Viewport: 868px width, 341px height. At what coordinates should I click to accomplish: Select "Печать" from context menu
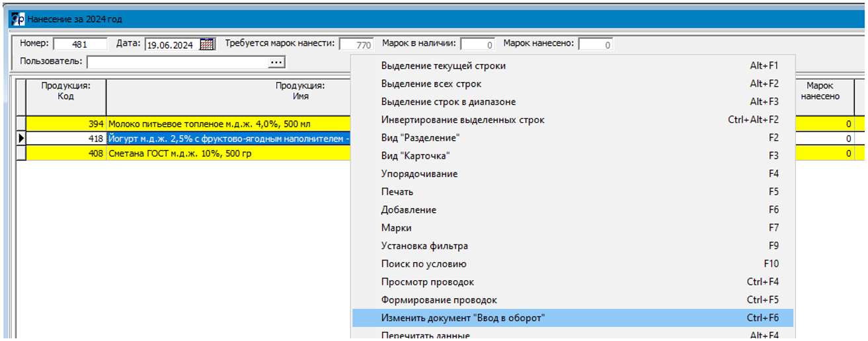pos(397,192)
